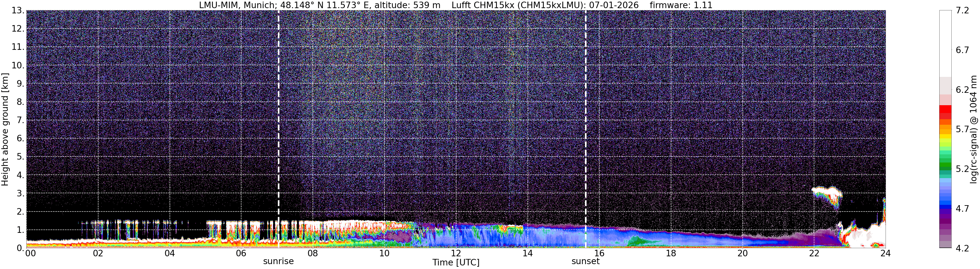
Task: Click the 'Height above ground [km]' axis label
Action: (x=5, y=129)
